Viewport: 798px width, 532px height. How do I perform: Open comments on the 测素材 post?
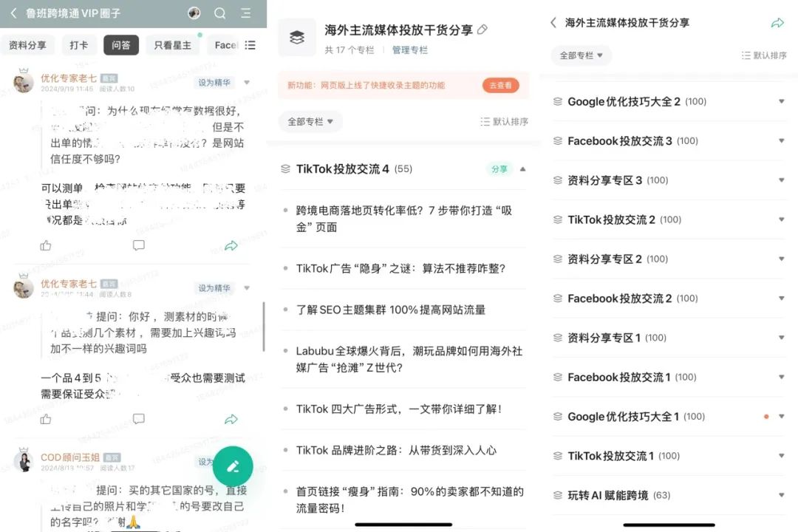(138, 419)
